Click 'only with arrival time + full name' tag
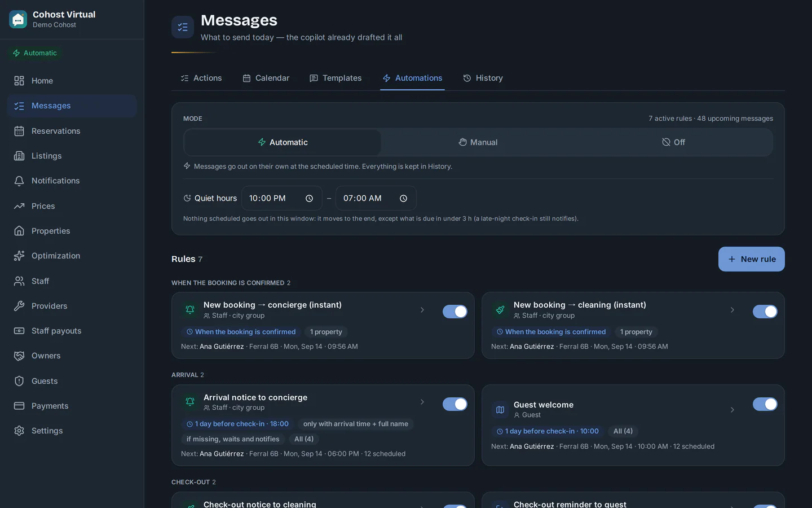The height and width of the screenshot is (508, 812). coord(356,424)
